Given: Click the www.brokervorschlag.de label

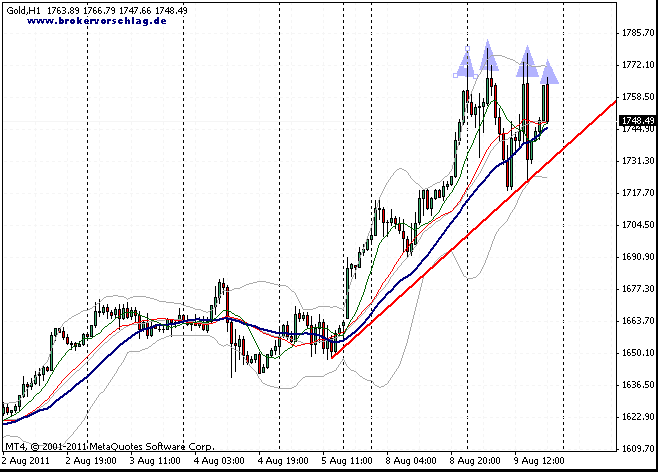Looking at the screenshot, I should pos(97,21).
